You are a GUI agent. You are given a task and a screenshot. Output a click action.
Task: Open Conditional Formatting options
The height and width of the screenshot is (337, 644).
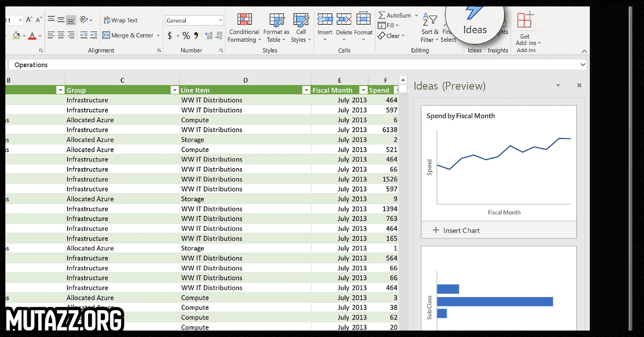coord(244,28)
